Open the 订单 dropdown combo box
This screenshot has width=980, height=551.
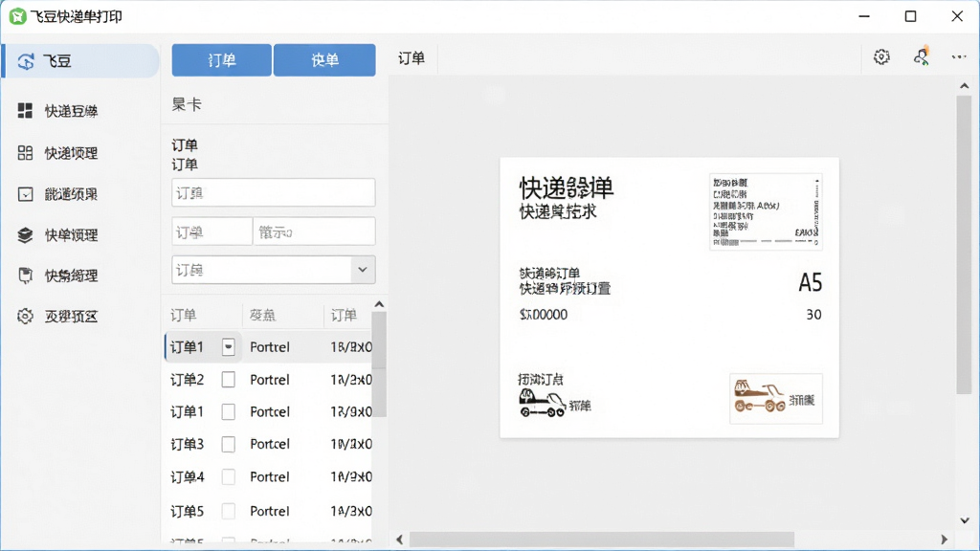(273, 270)
